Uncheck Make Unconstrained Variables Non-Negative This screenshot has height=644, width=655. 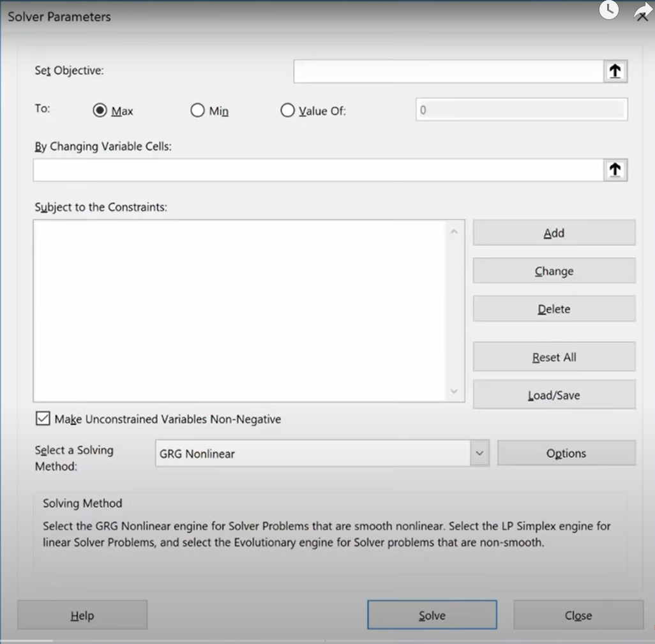[x=43, y=419]
